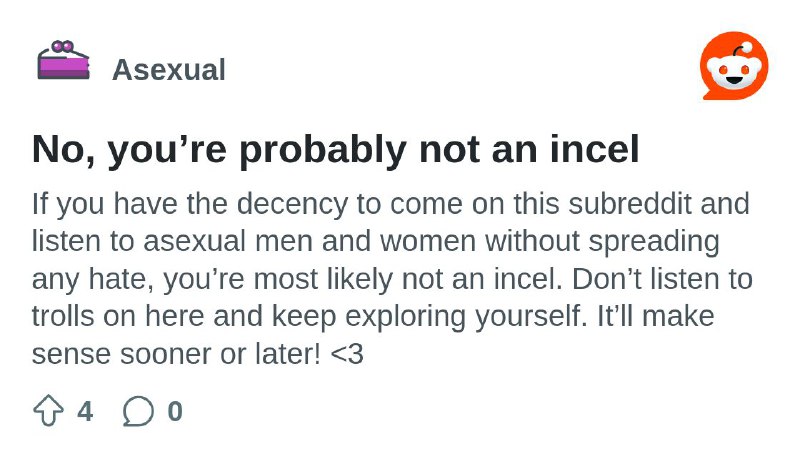
Task: Upvote the post with the arrow icon
Action: [x=48, y=410]
